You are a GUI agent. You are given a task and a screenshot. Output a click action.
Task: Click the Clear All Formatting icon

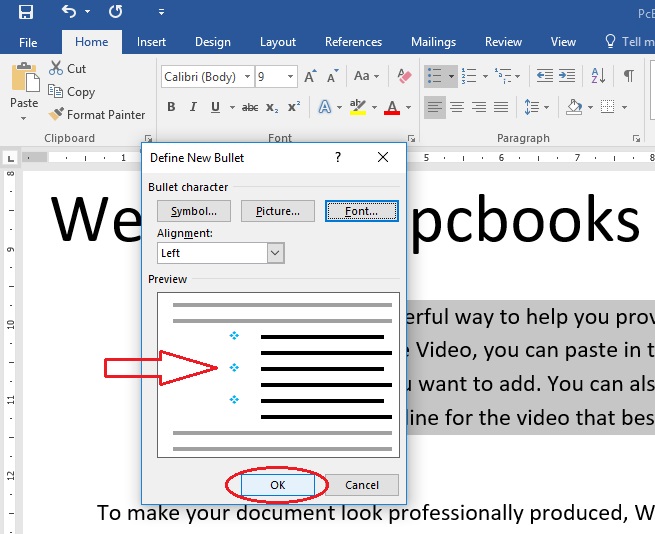click(404, 76)
